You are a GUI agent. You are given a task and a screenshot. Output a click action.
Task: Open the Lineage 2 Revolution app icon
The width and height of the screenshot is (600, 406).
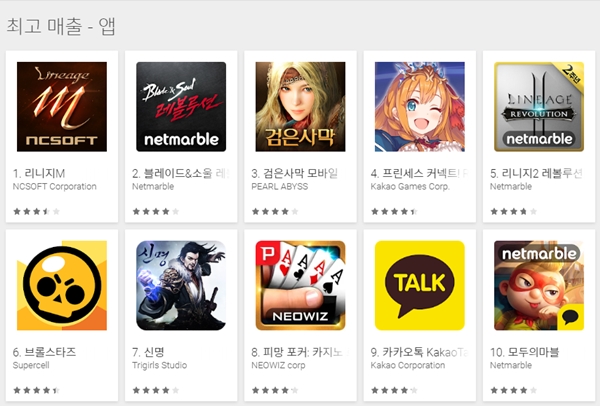click(x=539, y=107)
